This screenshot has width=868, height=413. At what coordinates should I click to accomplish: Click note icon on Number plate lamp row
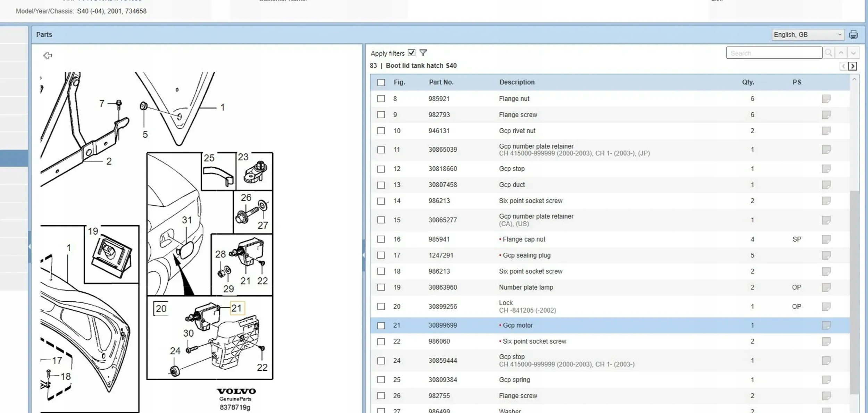coord(826,287)
